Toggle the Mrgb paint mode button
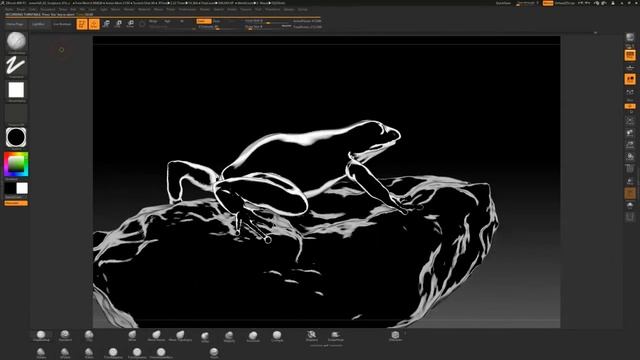Screen dimensions: 640x360 click(x=153, y=21)
